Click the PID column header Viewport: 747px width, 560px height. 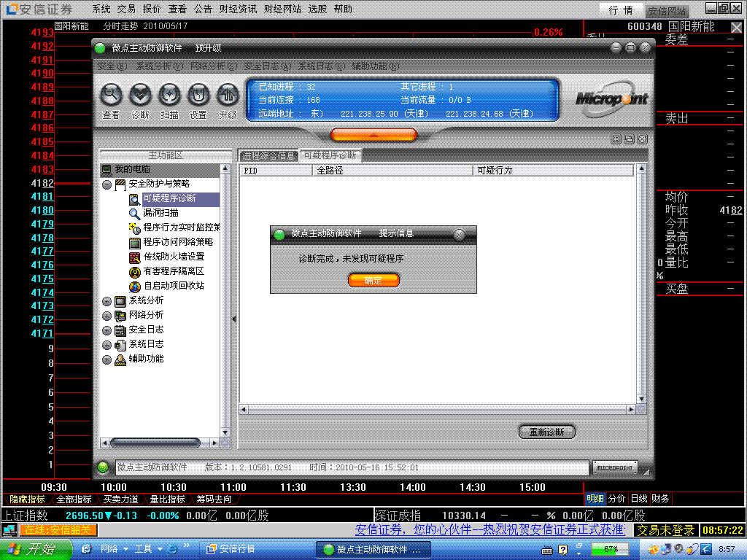(275, 171)
